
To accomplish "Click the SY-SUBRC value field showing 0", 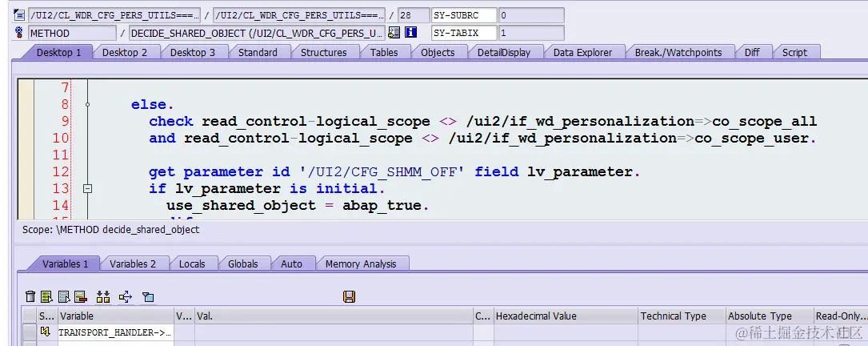I will coord(531,15).
